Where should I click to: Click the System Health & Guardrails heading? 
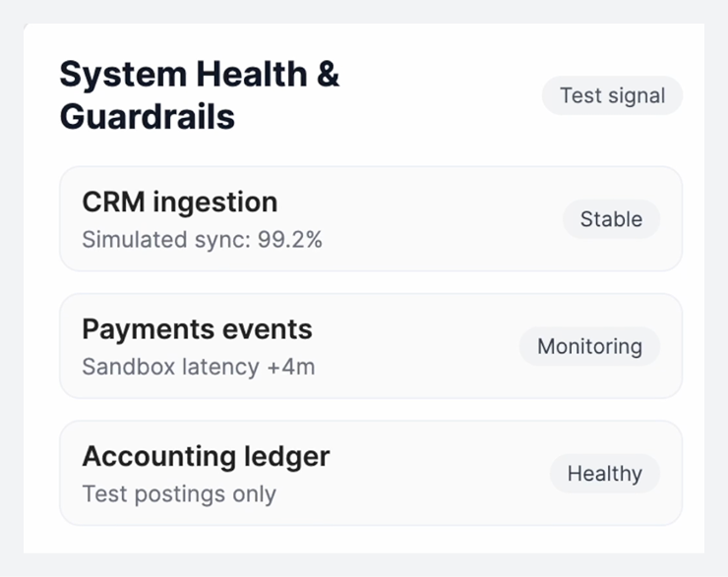coord(199,95)
